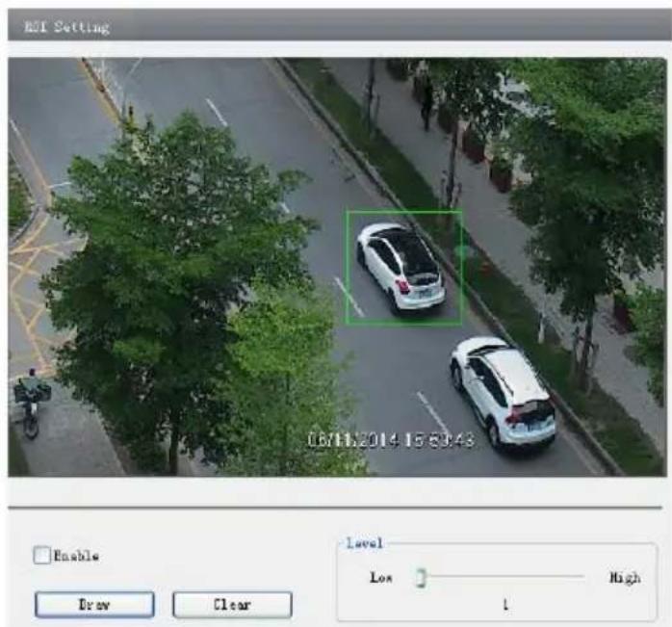
Task: Click the Clear button
Action: click(x=232, y=605)
